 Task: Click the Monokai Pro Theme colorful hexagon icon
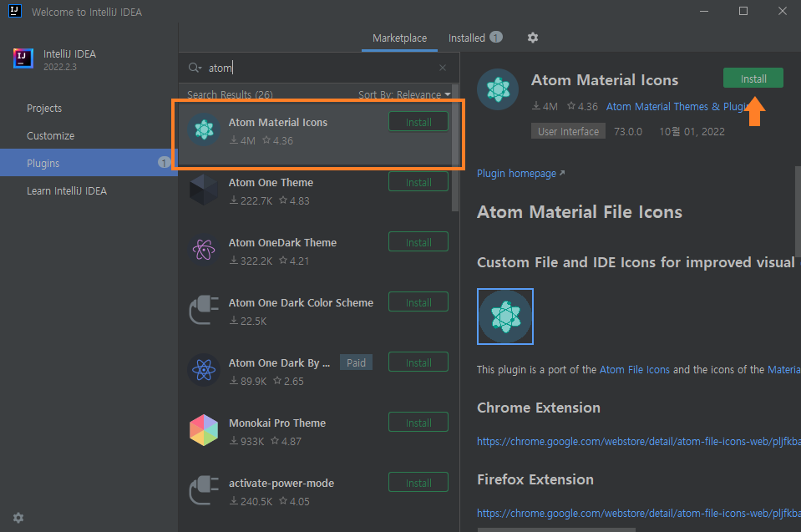pyautogui.click(x=204, y=430)
